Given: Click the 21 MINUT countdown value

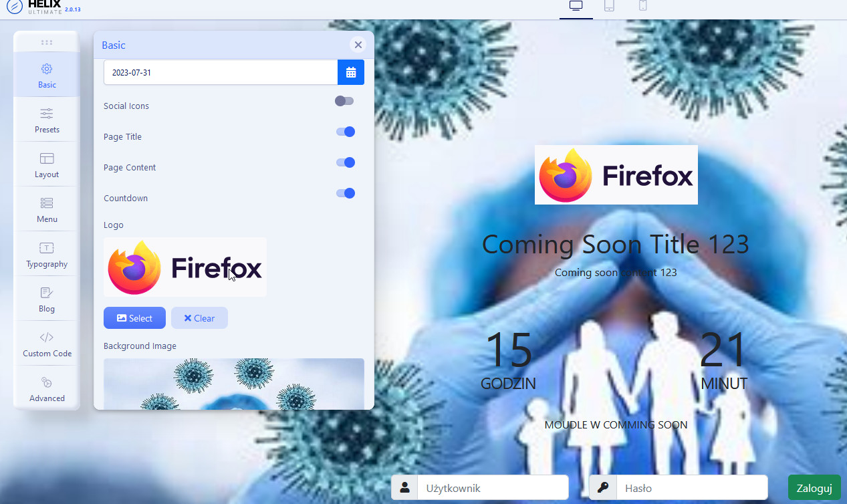Looking at the screenshot, I should pos(724,360).
